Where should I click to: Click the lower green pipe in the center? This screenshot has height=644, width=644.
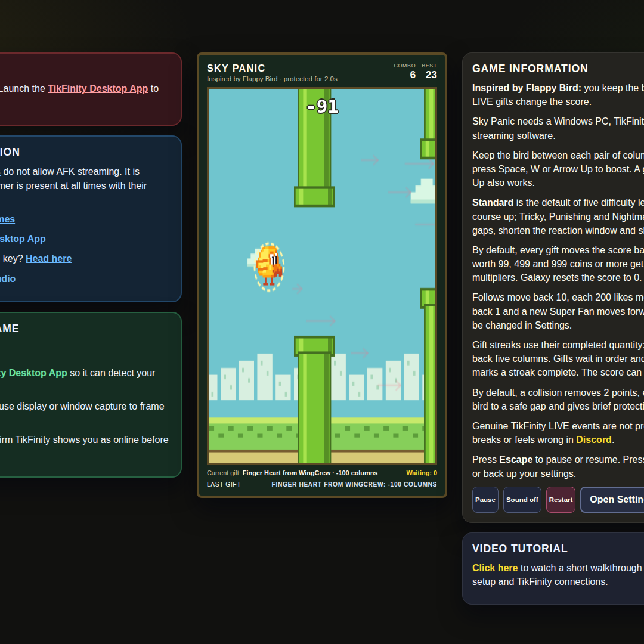(x=314, y=399)
